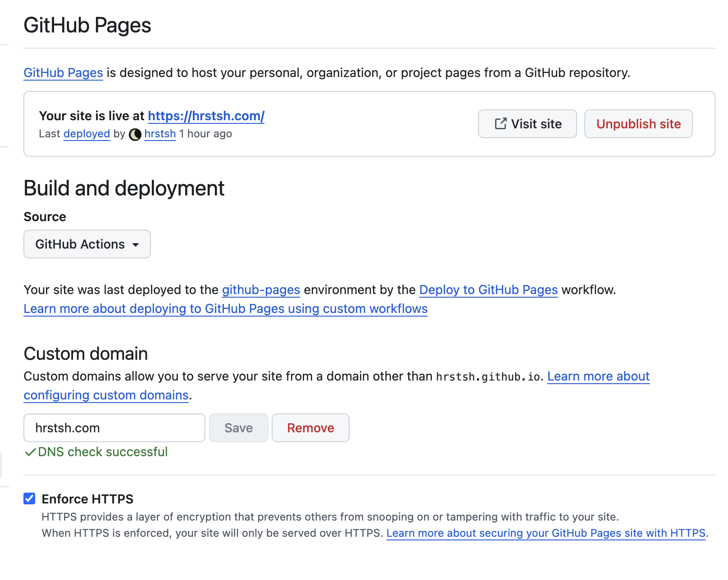Image resolution: width=728 pixels, height=580 pixels.
Task: Follow the GitHub Pages documentation link
Action: (x=63, y=72)
